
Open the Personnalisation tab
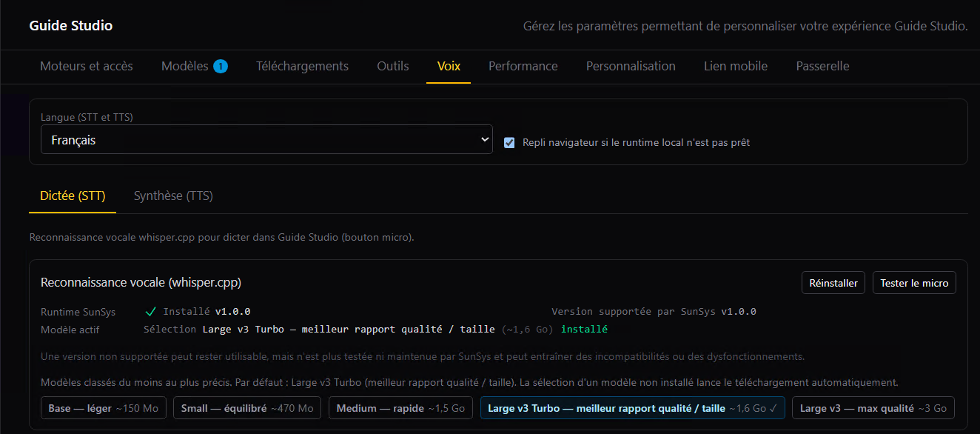click(x=631, y=66)
